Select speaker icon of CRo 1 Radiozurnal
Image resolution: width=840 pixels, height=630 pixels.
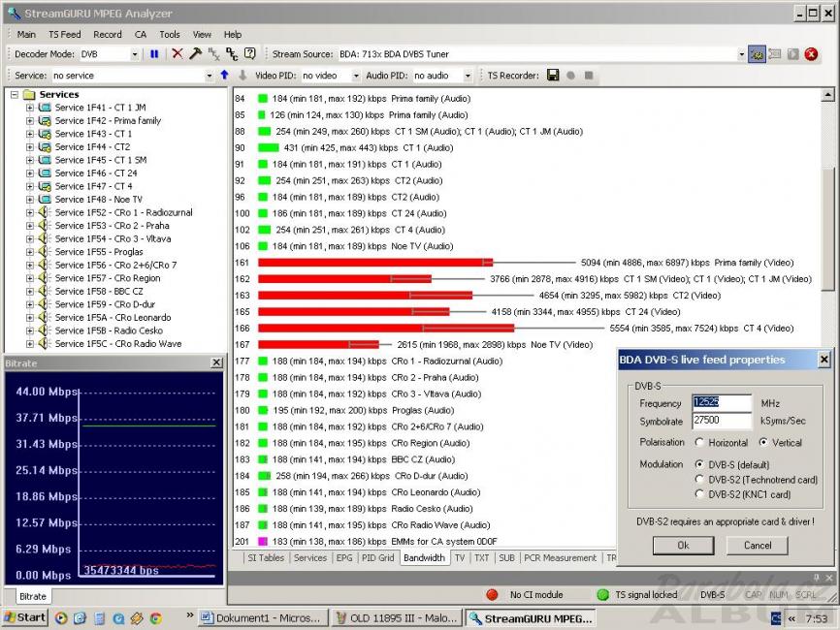click(x=45, y=212)
